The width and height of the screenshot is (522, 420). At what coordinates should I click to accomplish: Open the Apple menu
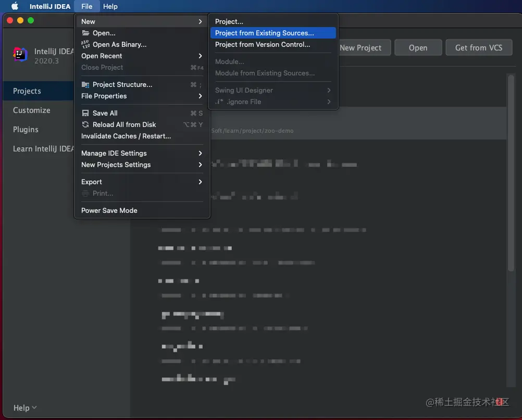pos(15,6)
